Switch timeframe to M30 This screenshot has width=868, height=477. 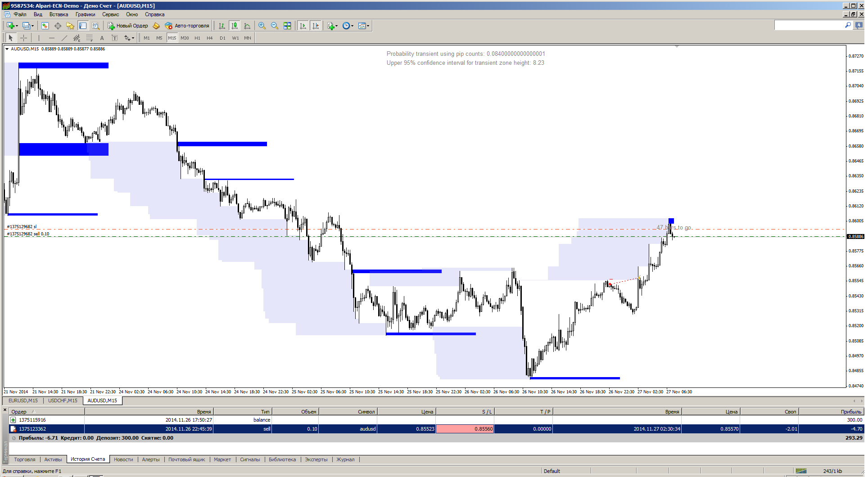[185, 38]
